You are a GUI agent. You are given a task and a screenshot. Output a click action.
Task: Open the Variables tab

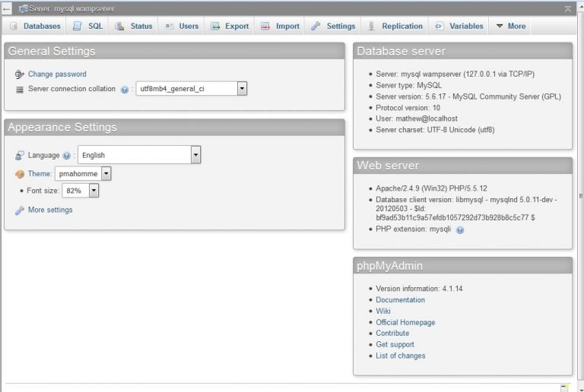[x=459, y=26]
